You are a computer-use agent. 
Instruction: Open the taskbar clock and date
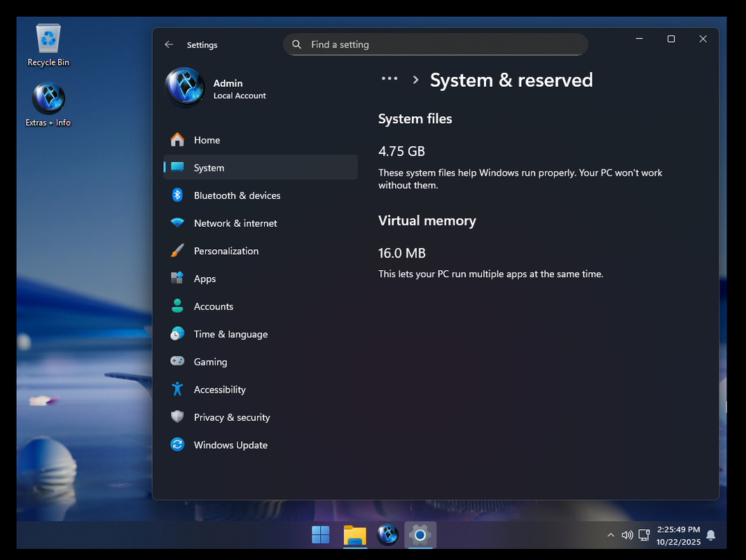point(678,535)
